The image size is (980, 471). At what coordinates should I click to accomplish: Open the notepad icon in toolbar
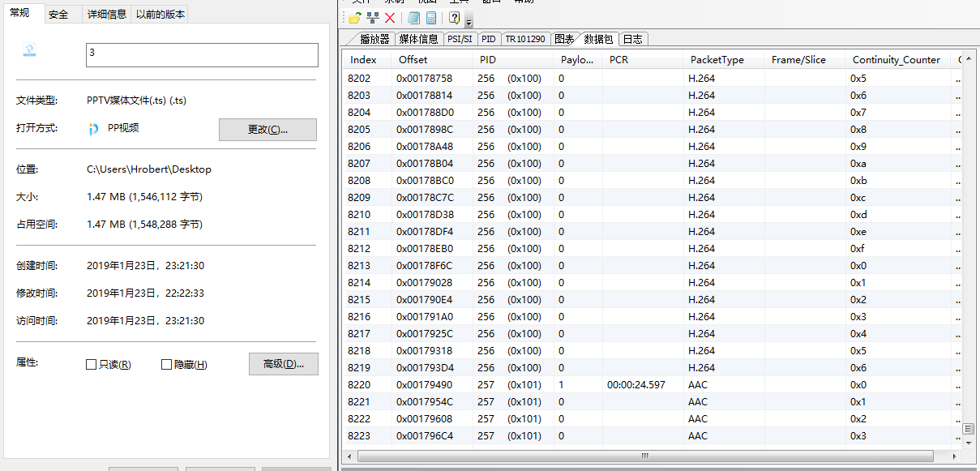pos(414,18)
